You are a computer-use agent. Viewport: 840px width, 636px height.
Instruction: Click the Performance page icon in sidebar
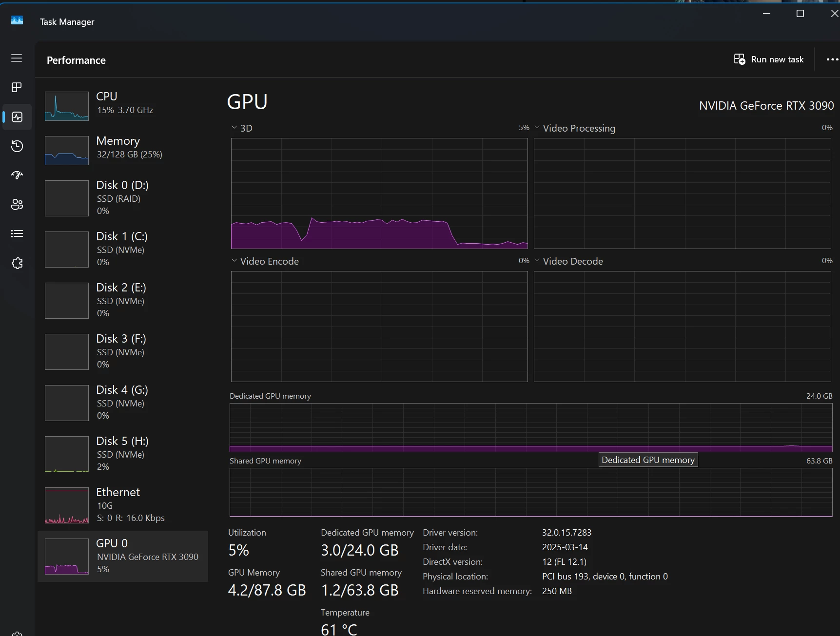pos(17,117)
